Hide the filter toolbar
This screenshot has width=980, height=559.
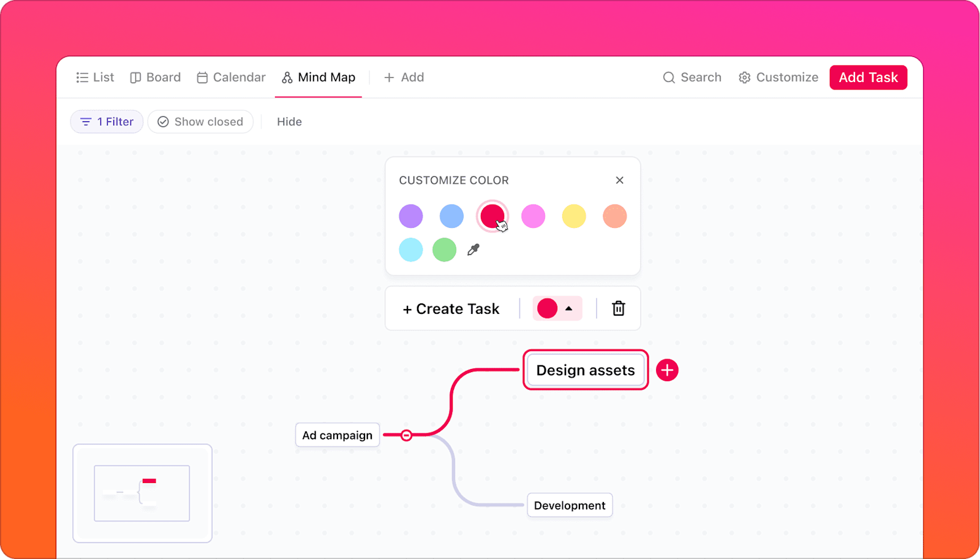pos(289,121)
